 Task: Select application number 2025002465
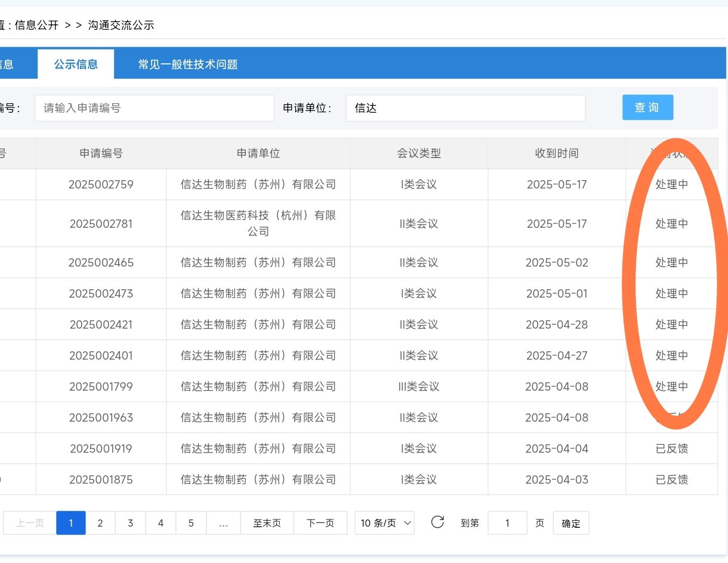click(x=101, y=262)
